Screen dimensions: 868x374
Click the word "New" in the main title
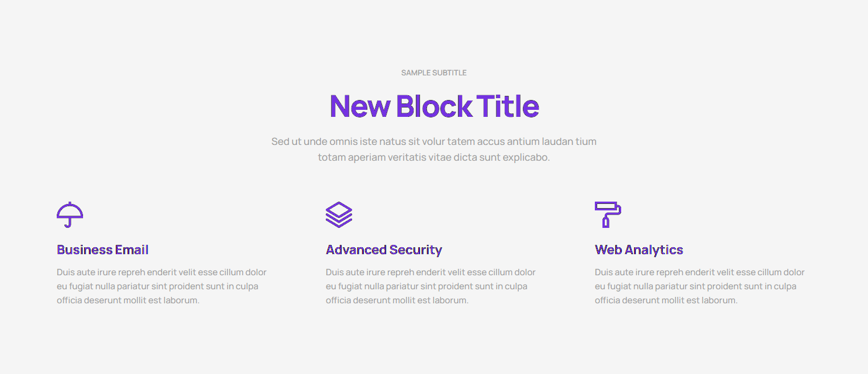(x=360, y=106)
